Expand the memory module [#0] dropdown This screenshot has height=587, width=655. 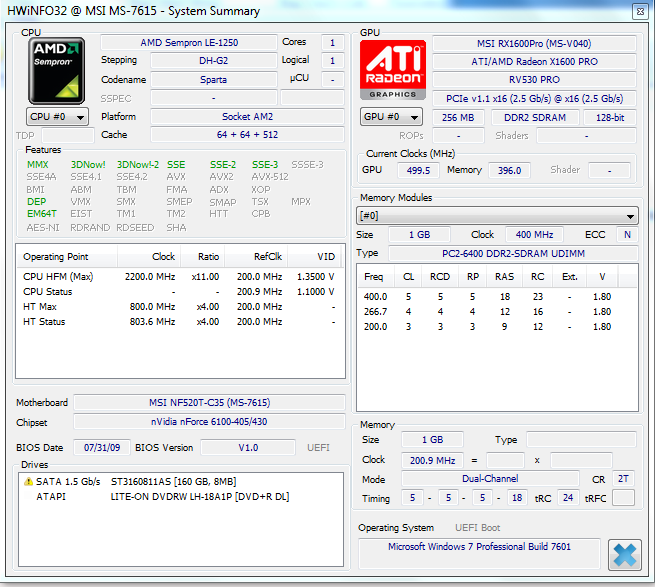[x=497, y=216]
